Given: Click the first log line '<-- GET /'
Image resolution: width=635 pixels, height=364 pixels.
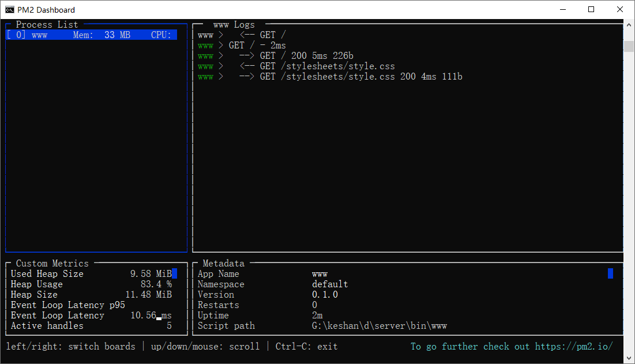Looking at the screenshot, I should pos(242,35).
